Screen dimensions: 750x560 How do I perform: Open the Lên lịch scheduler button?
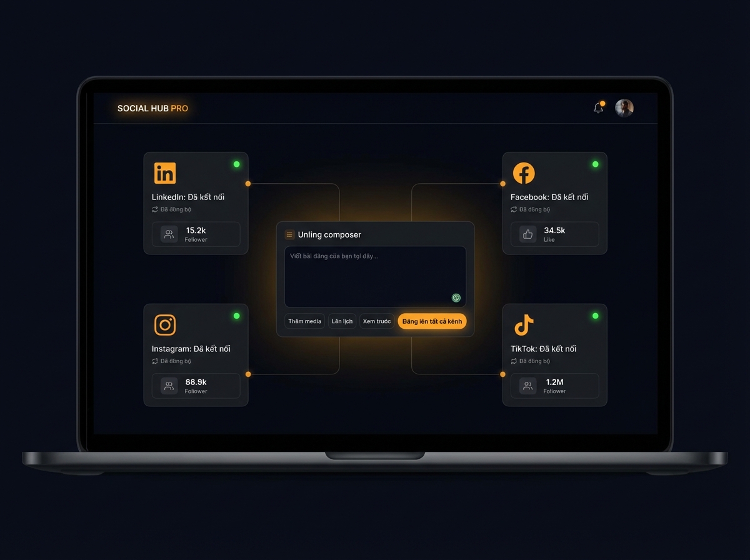click(342, 321)
